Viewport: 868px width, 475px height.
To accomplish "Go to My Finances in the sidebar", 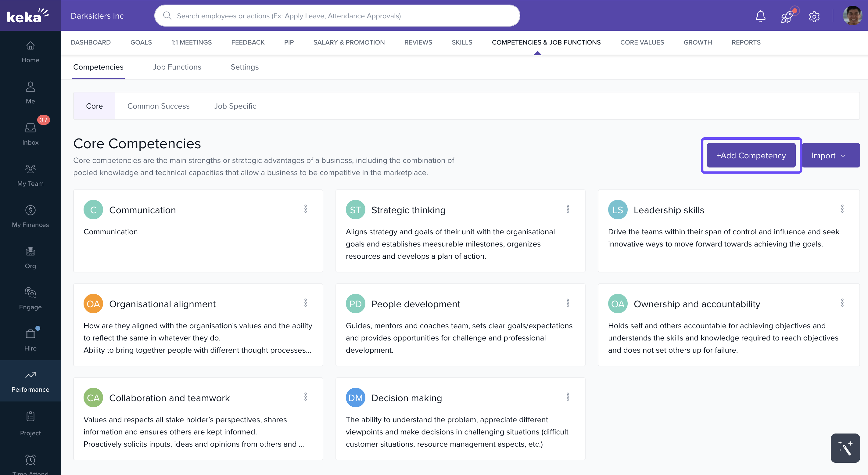I will tap(30, 216).
